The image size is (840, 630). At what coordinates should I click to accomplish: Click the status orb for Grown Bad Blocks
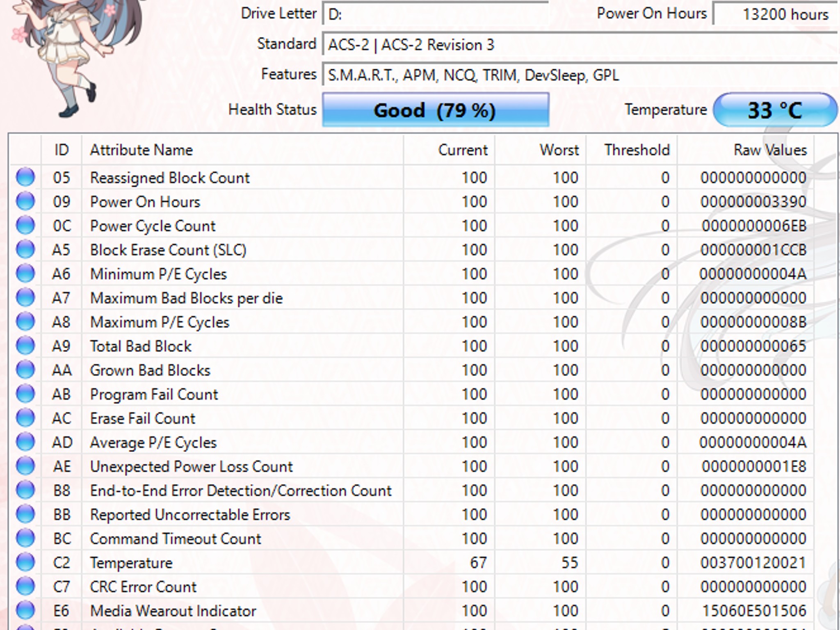click(25, 370)
